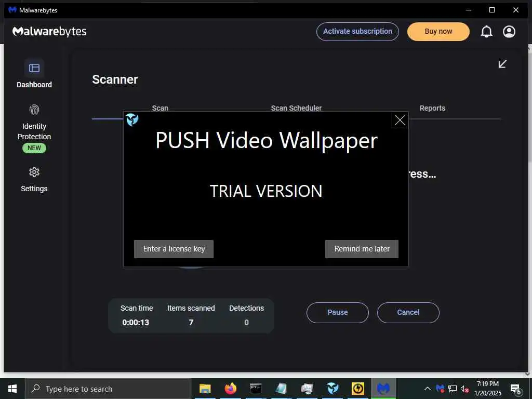The image size is (532, 399).
Task: Click the Detections count 0
Action: [247, 322]
